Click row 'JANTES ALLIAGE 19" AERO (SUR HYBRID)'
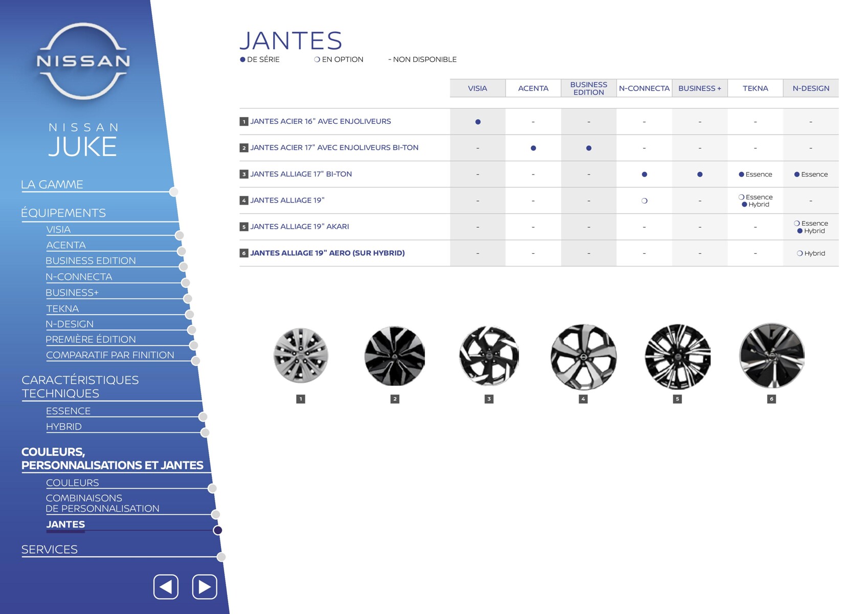This screenshot has height=614, width=868. 539,253
